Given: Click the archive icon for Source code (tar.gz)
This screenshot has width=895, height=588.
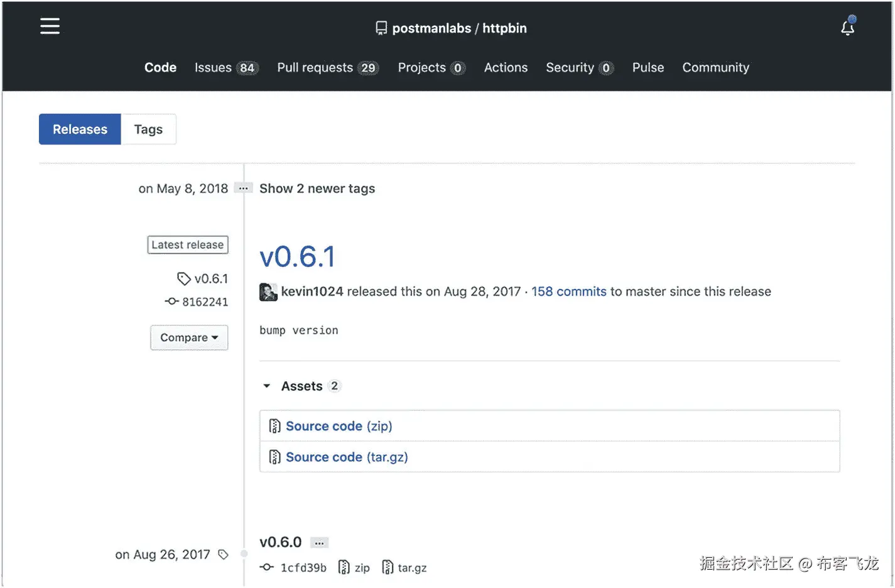Looking at the screenshot, I should [274, 457].
